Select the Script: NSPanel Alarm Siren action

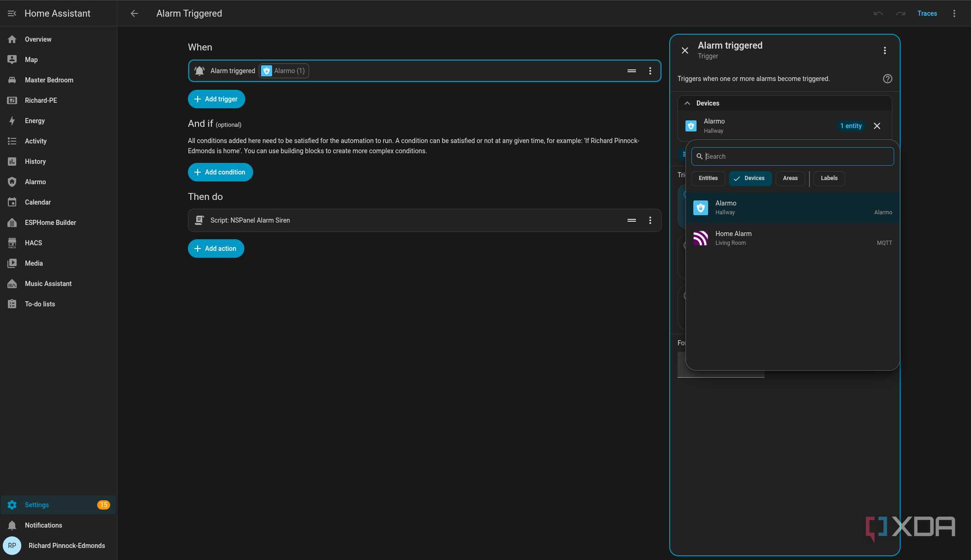pos(424,220)
